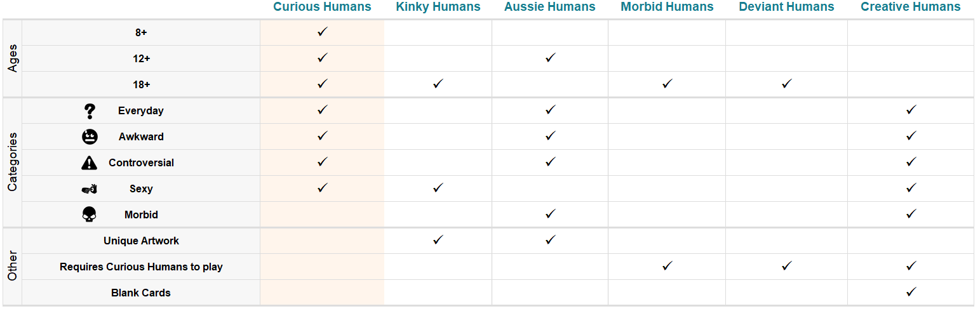The height and width of the screenshot is (311, 980).
Task: Select the Aussie Humans header link
Action: (x=550, y=7)
